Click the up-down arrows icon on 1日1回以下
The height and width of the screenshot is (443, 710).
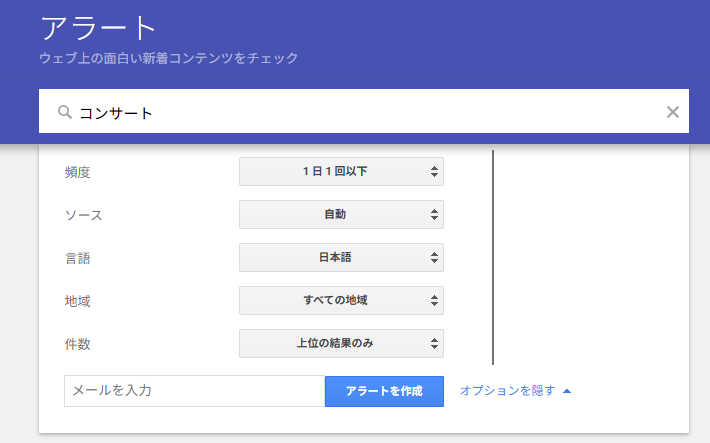[x=434, y=171]
